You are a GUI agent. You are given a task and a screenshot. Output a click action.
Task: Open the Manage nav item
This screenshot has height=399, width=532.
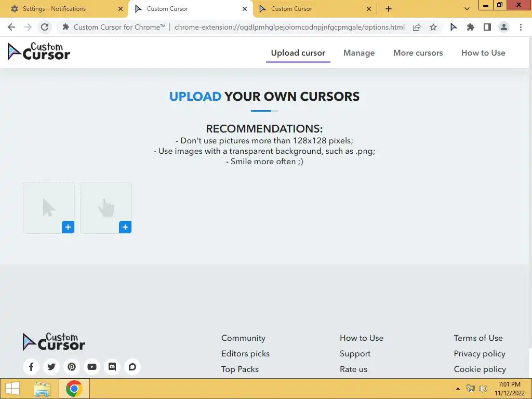[359, 53]
